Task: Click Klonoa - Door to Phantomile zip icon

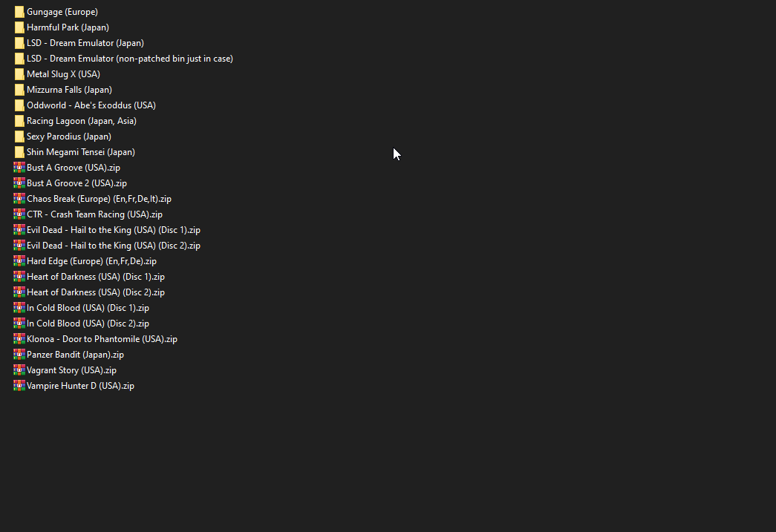Action: click(x=19, y=338)
